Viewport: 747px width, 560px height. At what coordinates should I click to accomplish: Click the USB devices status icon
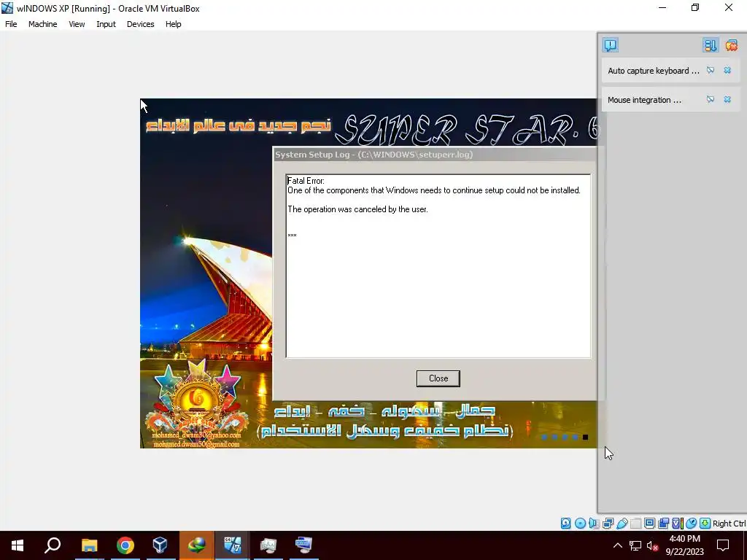click(622, 524)
